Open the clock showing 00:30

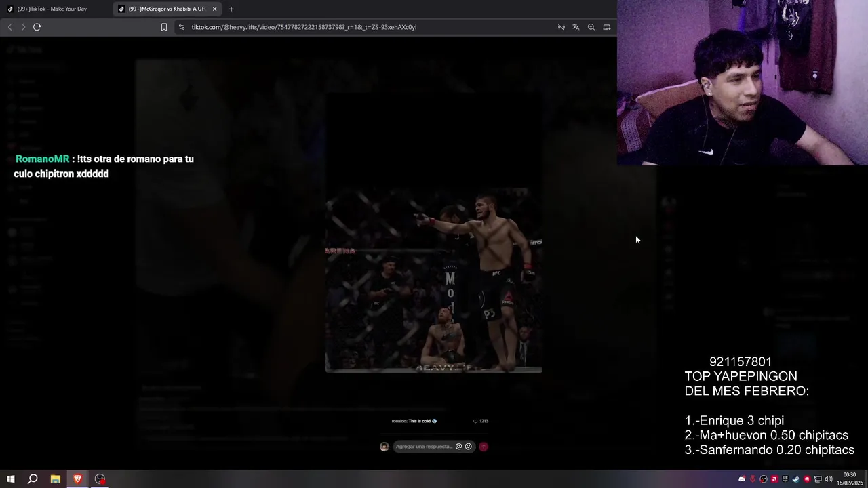850,479
